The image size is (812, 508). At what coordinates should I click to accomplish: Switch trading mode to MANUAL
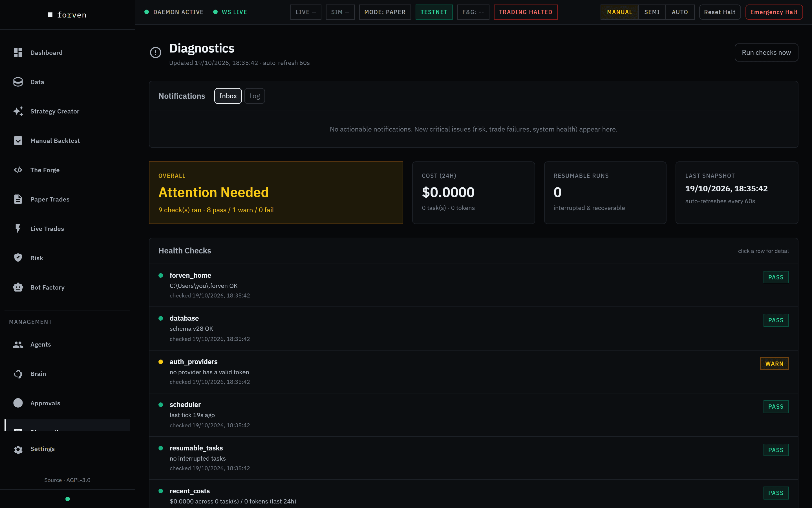619,12
